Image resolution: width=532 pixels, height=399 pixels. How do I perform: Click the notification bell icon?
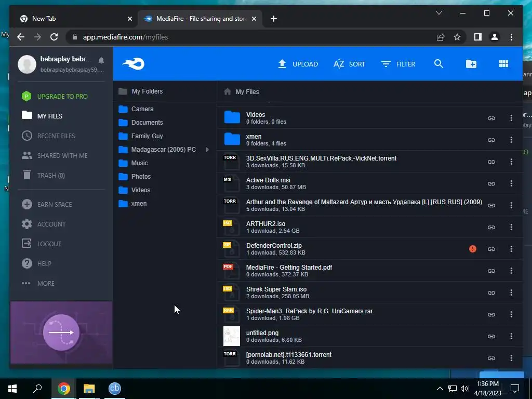101,60
